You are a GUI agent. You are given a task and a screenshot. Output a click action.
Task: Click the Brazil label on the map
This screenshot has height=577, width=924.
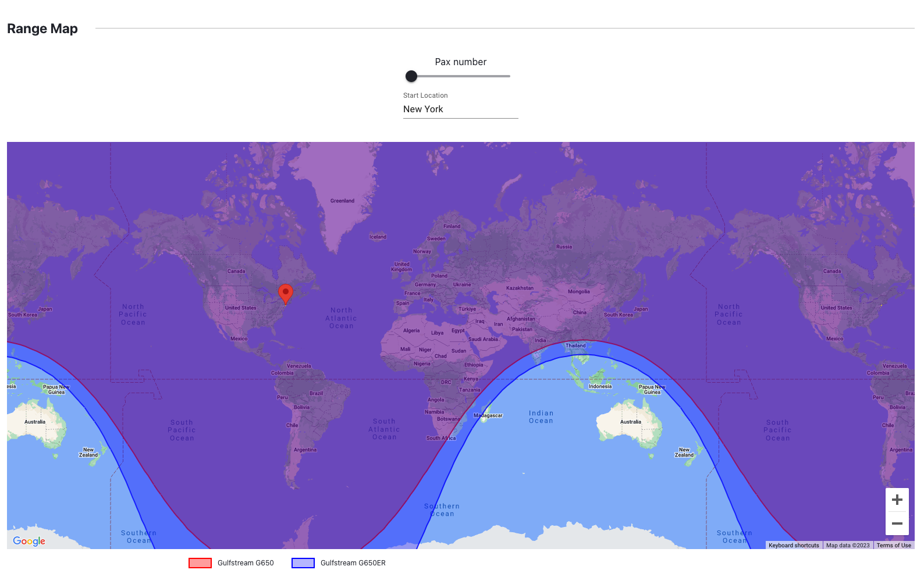click(x=316, y=393)
